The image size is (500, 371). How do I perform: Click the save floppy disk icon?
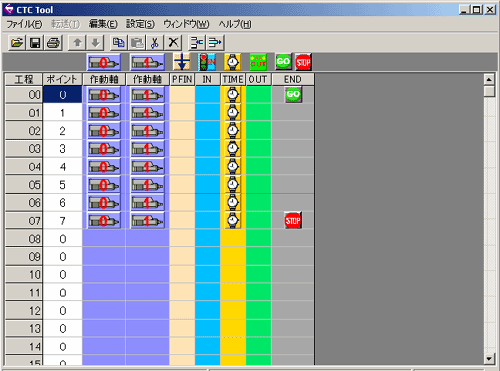[35, 43]
